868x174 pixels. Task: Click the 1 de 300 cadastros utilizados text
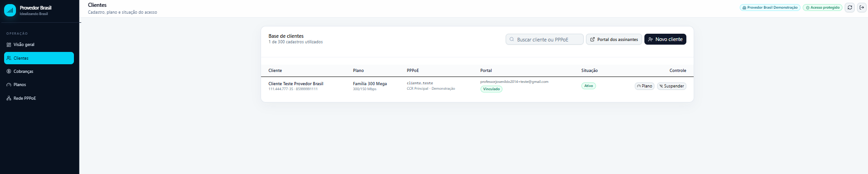(x=296, y=42)
